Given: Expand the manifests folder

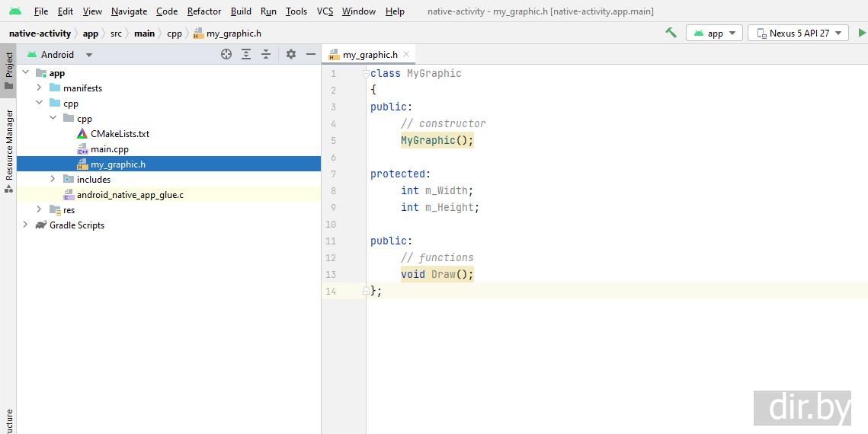Looking at the screenshot, I should coord(39,88).
